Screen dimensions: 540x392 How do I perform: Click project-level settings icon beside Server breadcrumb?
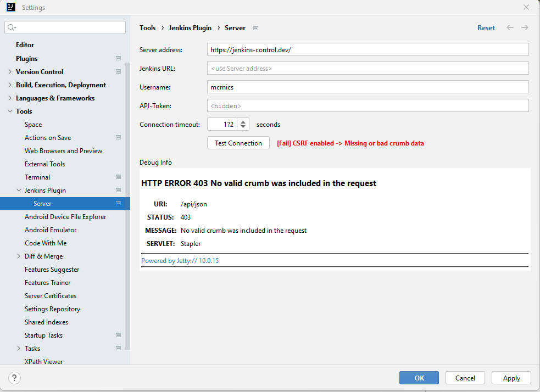[255, 28]
